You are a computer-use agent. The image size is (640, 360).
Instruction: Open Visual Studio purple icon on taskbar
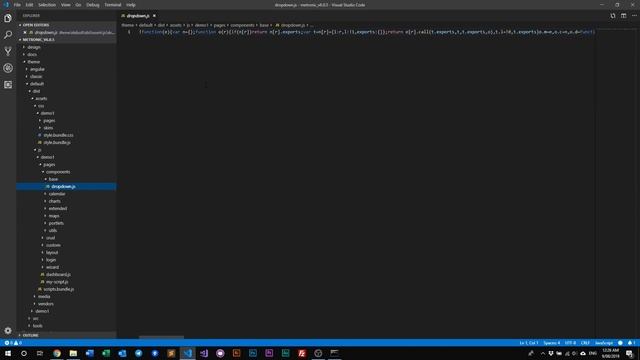pyautogui.click(x=204, y=353)
